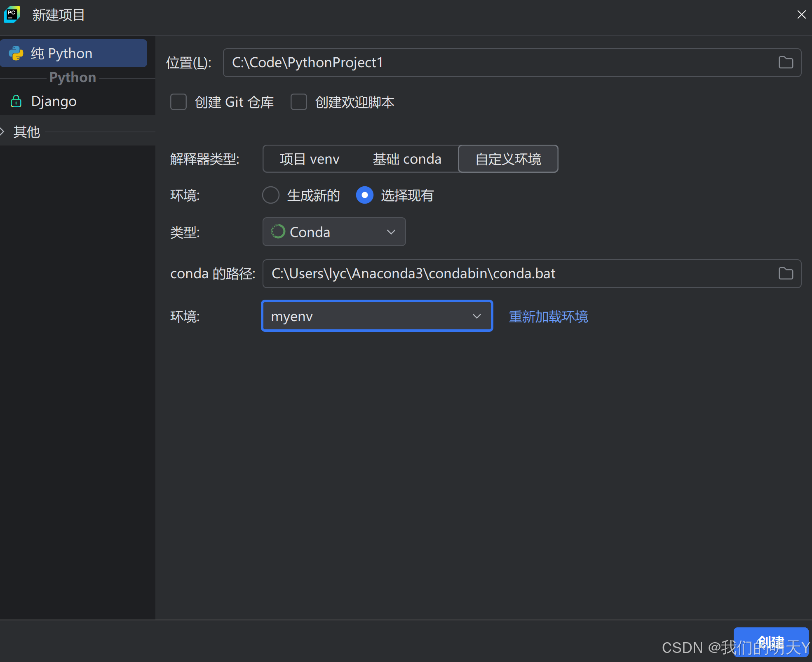Click inside the 位置 path input field

click(x=453, y=62)
